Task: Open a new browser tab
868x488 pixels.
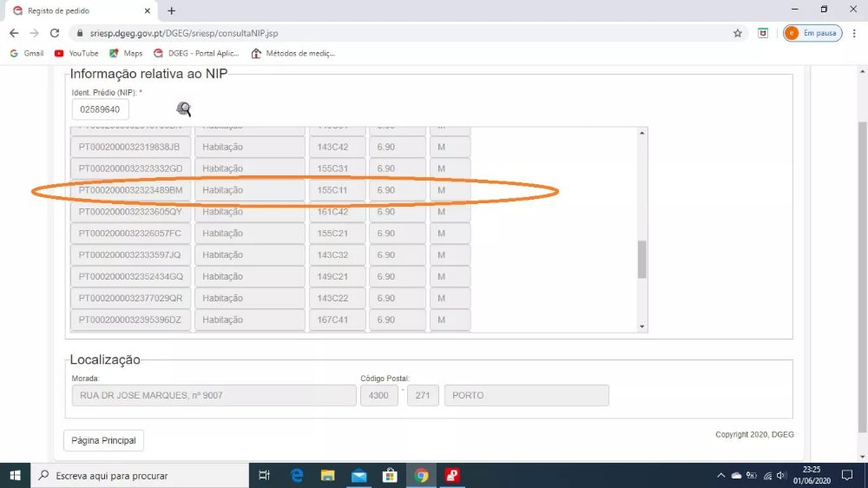Action: pyautogui.click(x=171, y=10)
